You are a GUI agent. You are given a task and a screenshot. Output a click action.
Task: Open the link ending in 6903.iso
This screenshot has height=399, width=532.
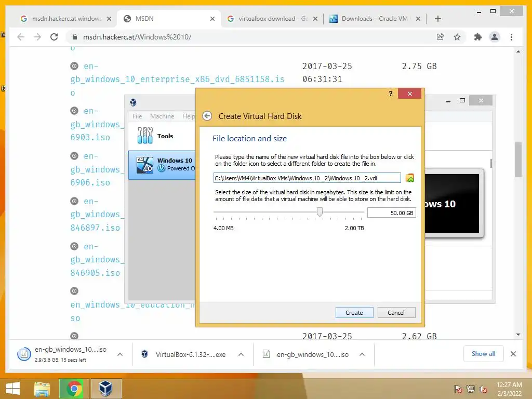click(97, 124)
